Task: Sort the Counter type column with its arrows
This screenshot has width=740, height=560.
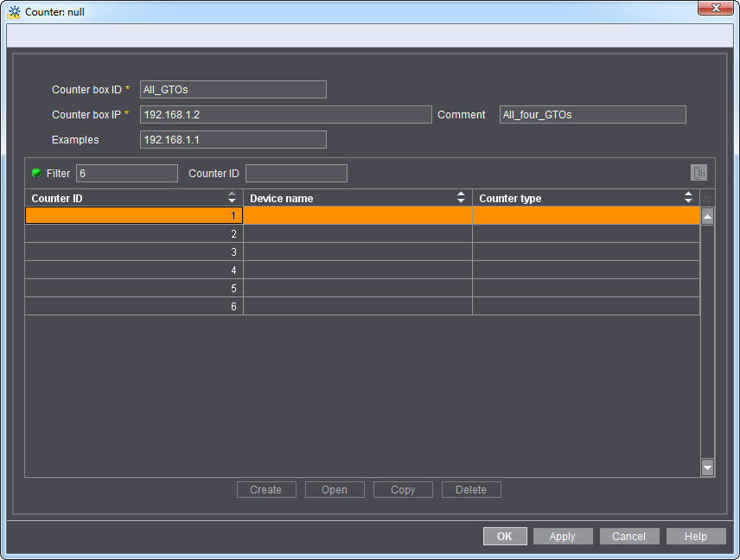Action: 689,198
